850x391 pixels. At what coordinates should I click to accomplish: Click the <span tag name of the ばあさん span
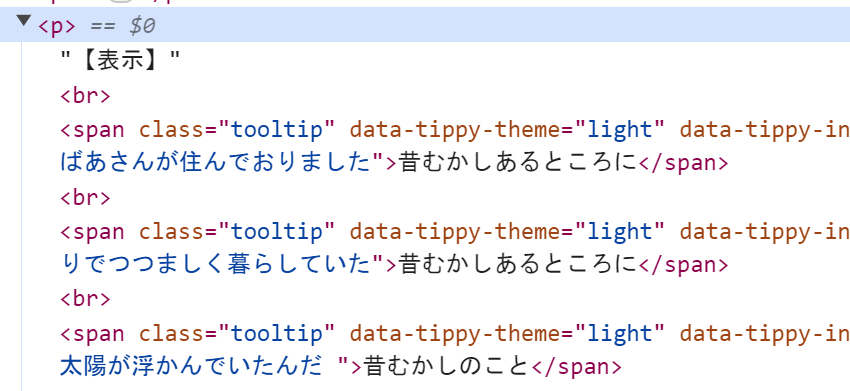click(92, 130)
